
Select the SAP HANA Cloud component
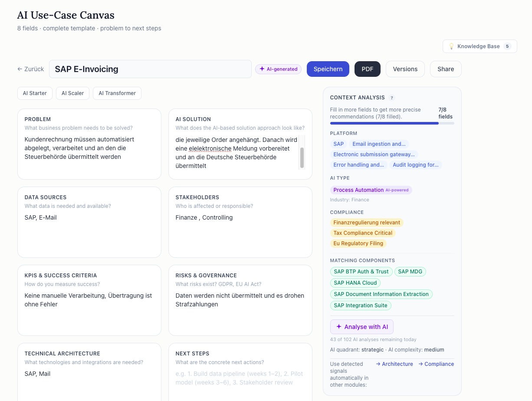[x=355, y=283]
